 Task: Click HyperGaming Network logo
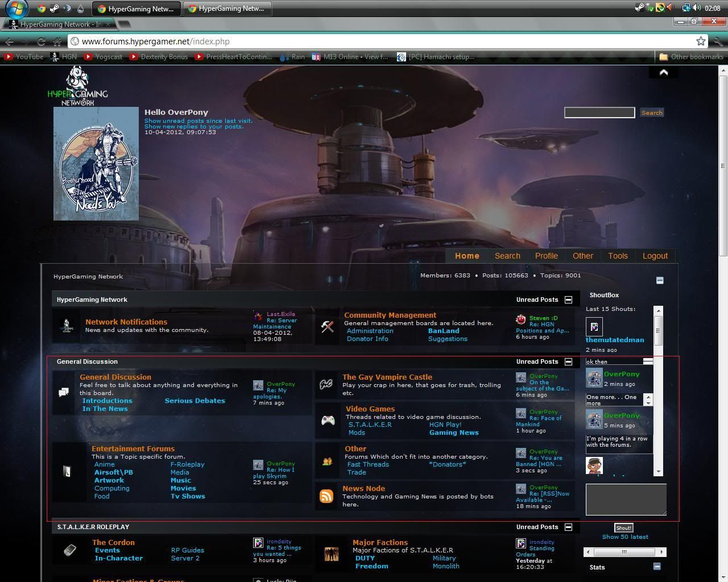click(77, 86)
